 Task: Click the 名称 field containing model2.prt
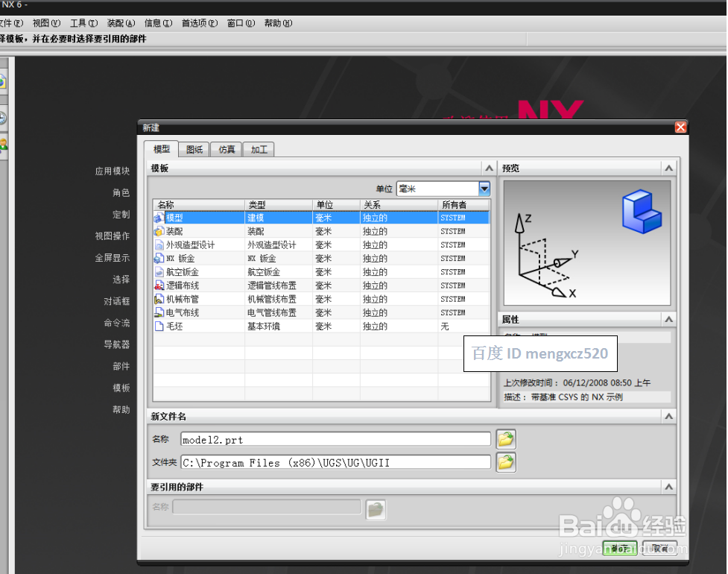coord(335,439)
